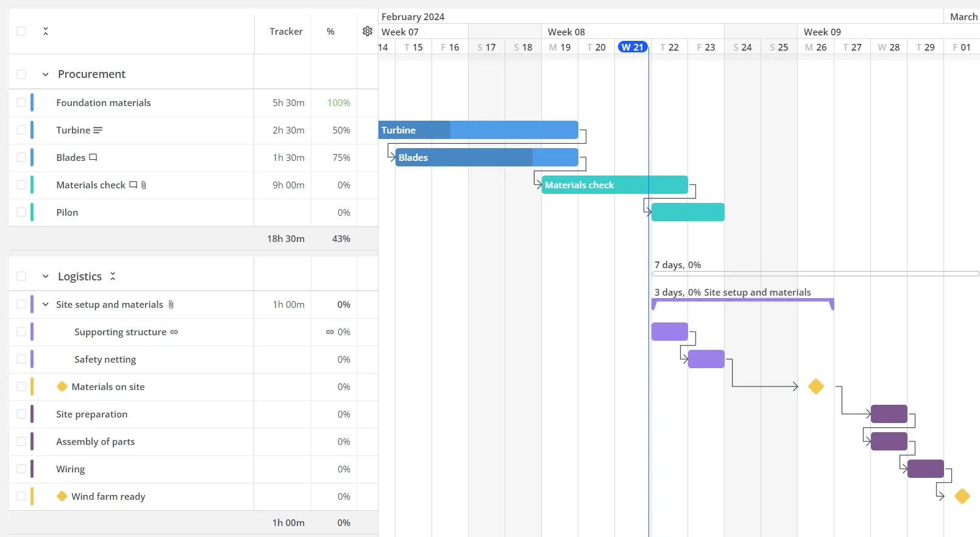Click the Turbine progress bar in the Gantt chart
The image size is (980, 537).
coord(478,130)
